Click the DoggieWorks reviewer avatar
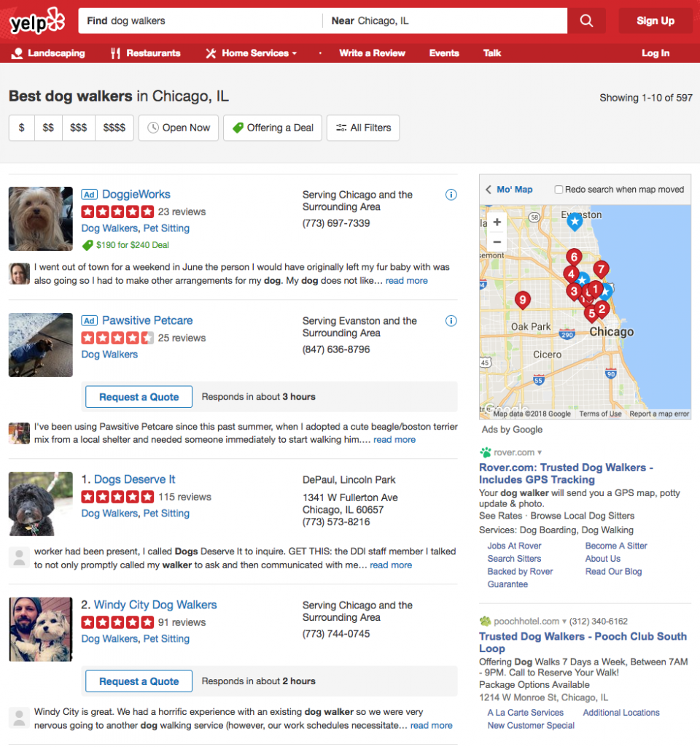Screen dimensions: 700x747 point(19,274)
